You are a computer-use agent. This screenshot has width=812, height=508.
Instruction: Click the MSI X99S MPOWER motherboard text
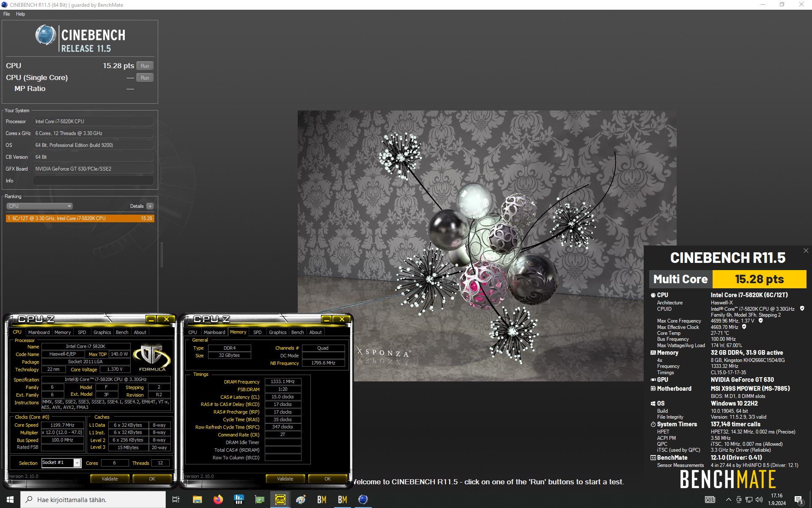pos(750,389)
